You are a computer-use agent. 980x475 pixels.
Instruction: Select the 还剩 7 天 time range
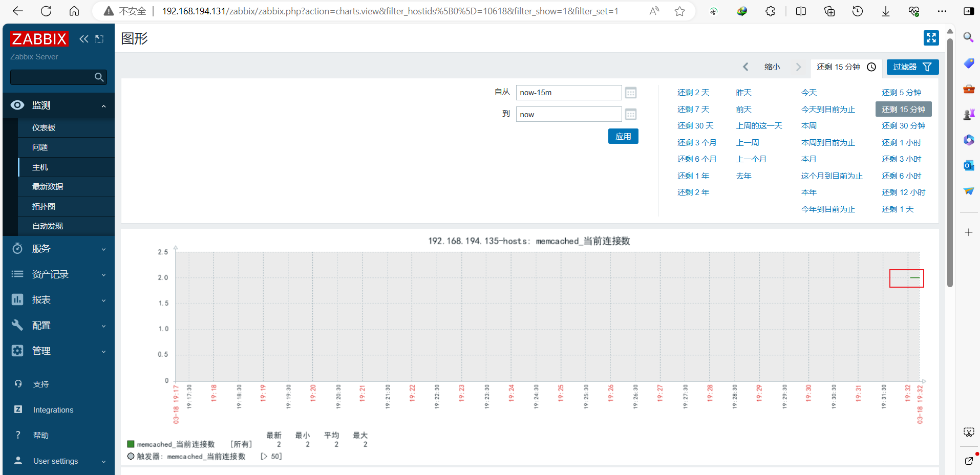tap(693, 110)
